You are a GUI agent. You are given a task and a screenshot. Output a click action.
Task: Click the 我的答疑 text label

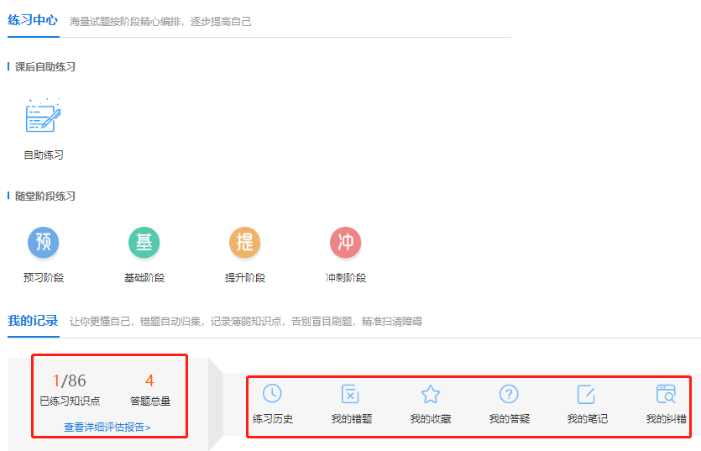tap(509, 419)
